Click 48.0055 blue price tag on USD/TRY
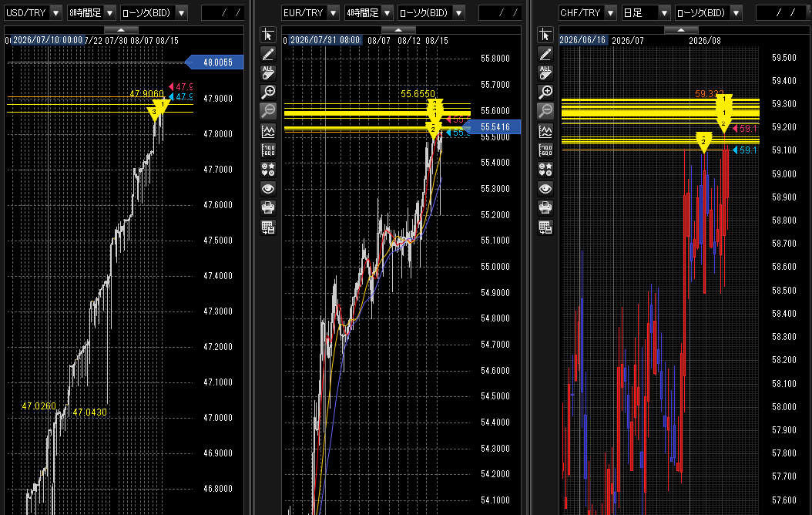 tap(214, 62)
